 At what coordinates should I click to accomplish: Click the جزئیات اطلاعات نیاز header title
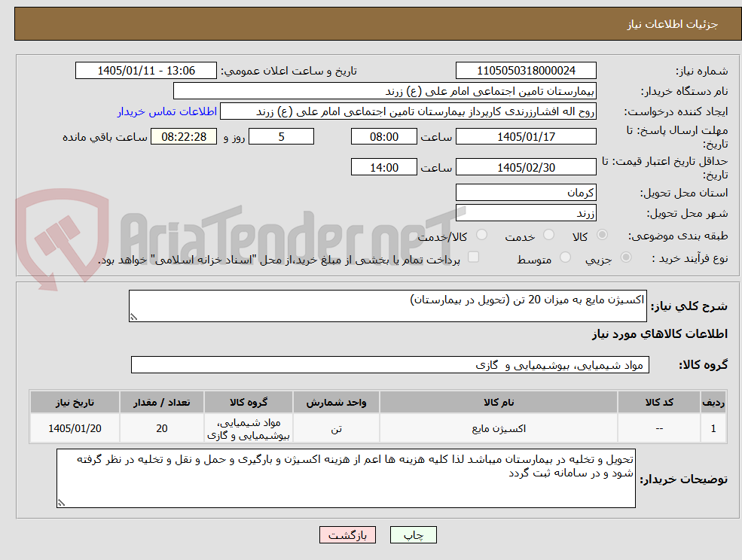[673, 24]
